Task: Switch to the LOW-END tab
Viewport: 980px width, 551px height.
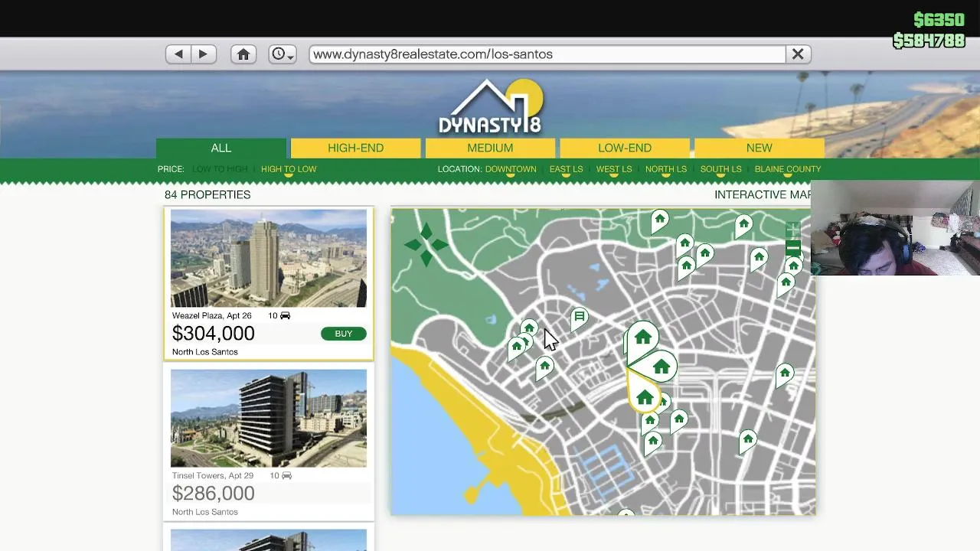Action: [x=625, y=148]
